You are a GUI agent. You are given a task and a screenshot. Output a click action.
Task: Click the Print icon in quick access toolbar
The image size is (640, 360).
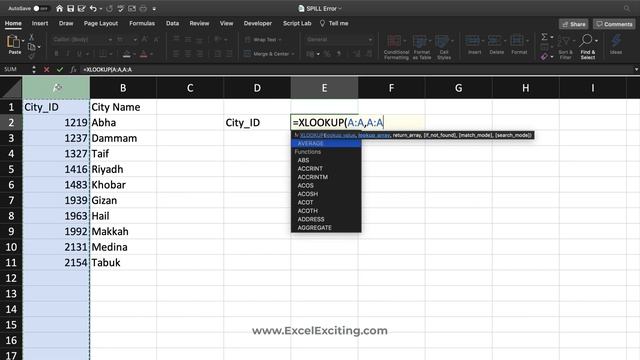(143, 8)
